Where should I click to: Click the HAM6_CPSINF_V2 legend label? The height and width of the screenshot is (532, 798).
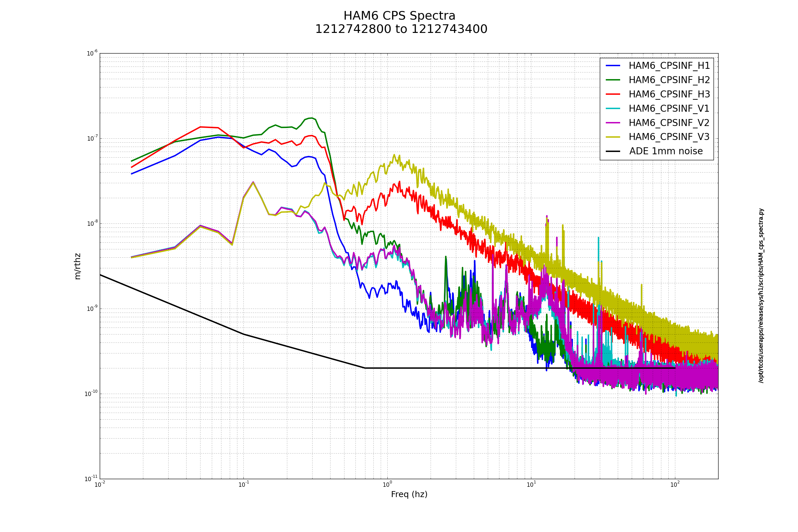[669, 123]
